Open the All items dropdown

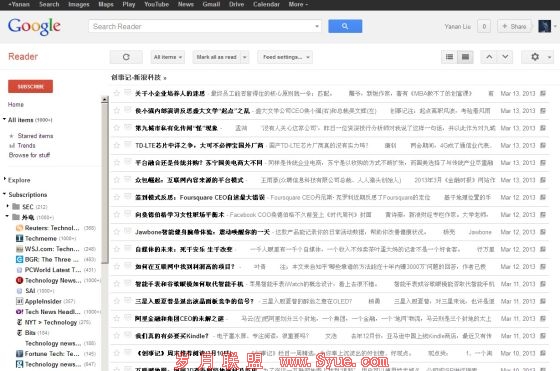(168, 57)
